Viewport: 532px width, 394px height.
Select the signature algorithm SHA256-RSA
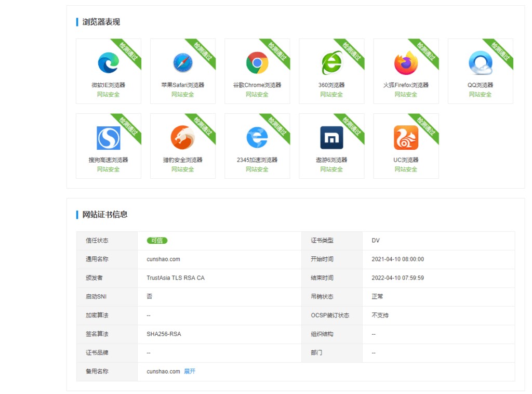pos(164,334)
